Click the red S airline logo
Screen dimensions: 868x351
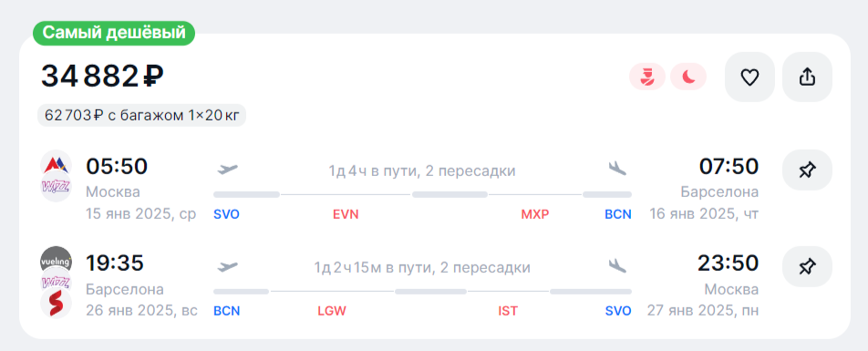click(x=57, y=305)
